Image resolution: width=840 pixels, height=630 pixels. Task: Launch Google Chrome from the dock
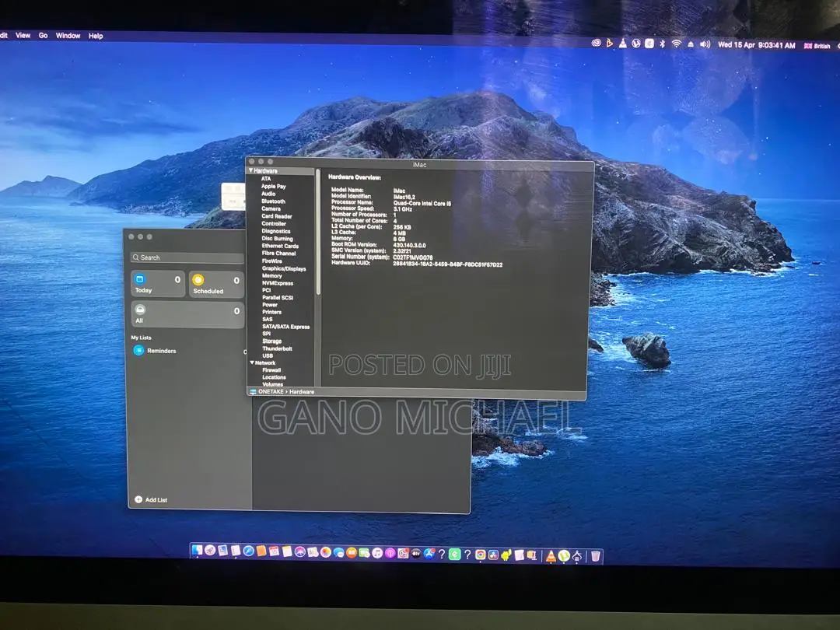[480, 555]
